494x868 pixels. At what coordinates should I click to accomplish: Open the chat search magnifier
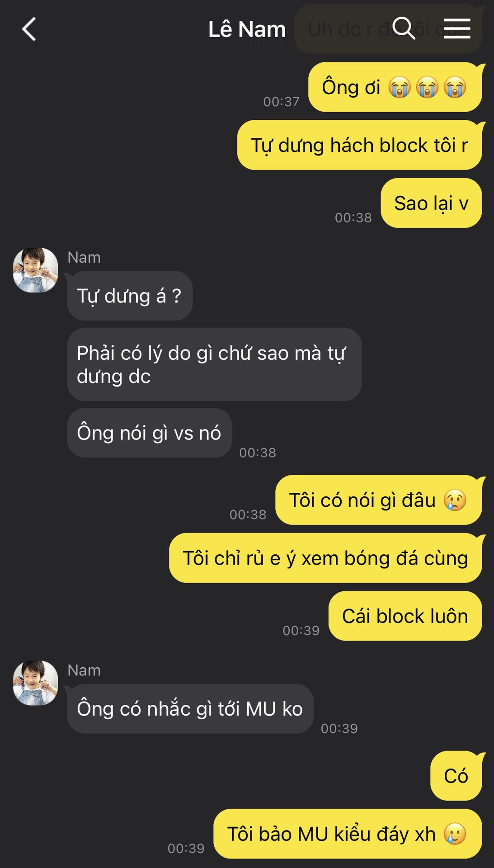coord(404,28)
